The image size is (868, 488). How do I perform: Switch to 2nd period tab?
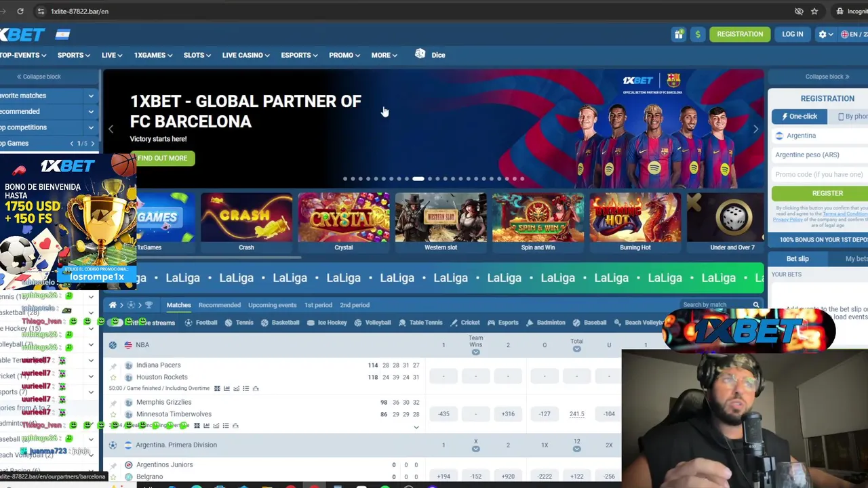point(355,305)
